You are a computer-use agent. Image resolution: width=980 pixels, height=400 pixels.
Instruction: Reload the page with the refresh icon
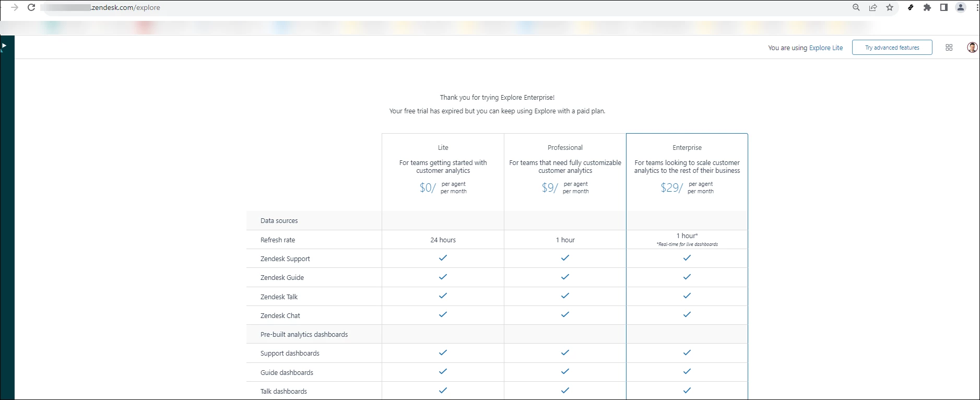(31, 8)
